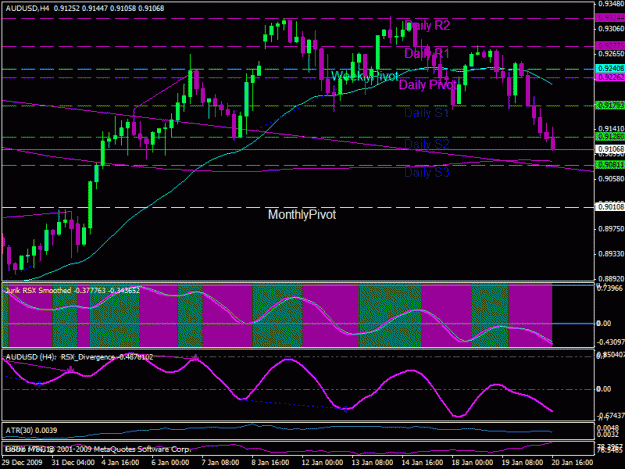Click the 14 Jan 16:00 time axis label
This screenshot has width=625, height=469.
(423, 463)
